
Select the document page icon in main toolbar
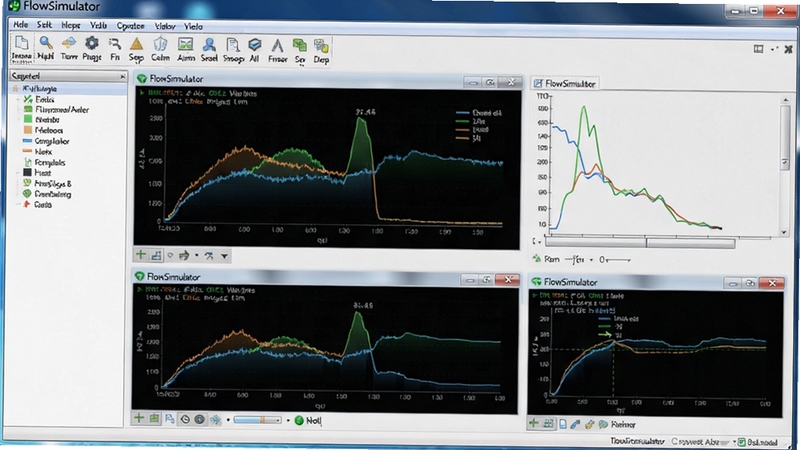(233, 45)
